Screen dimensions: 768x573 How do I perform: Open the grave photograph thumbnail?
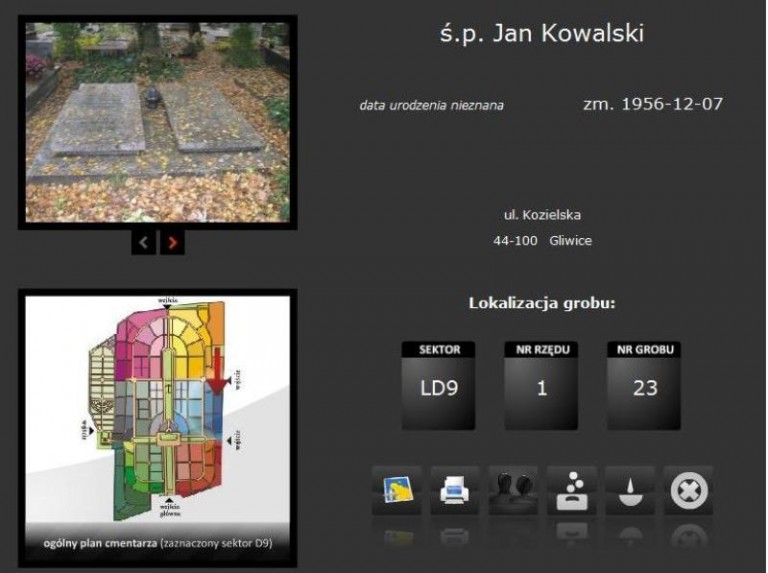(x=158, y=122)
